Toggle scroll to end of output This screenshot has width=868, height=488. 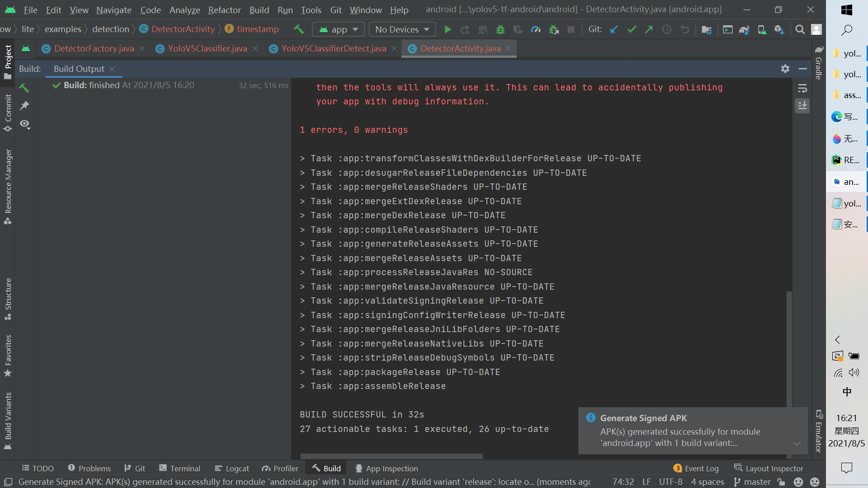coord(802,106)
